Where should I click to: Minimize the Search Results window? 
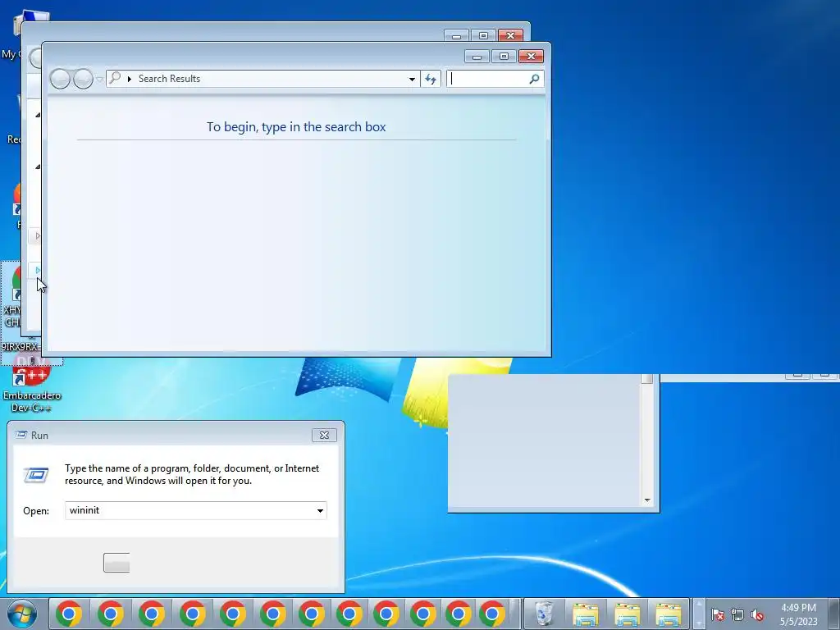[477, 57]
